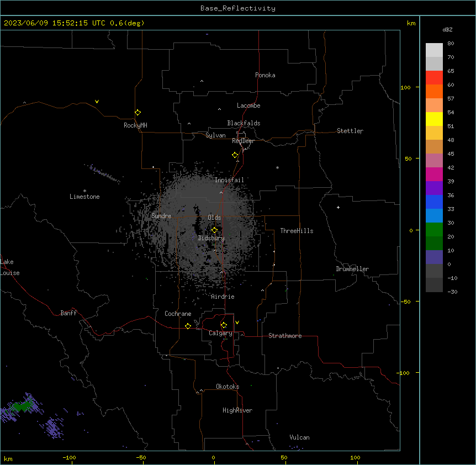Click the Strathmore label
Image resolution: width=476 pixels, height=465 pixels.
click(x=285, y=336)
